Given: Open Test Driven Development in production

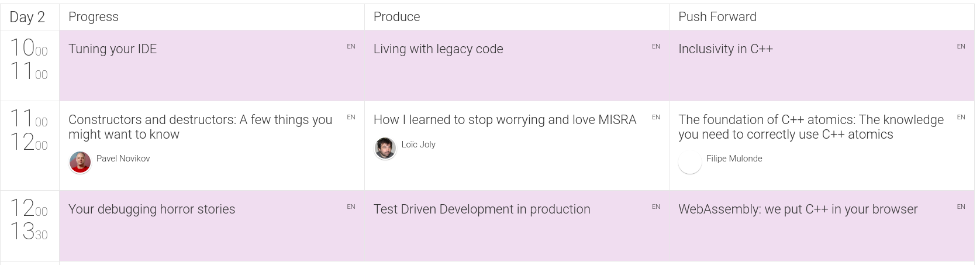Looking at the screenshot, I should tap(482, 209).
